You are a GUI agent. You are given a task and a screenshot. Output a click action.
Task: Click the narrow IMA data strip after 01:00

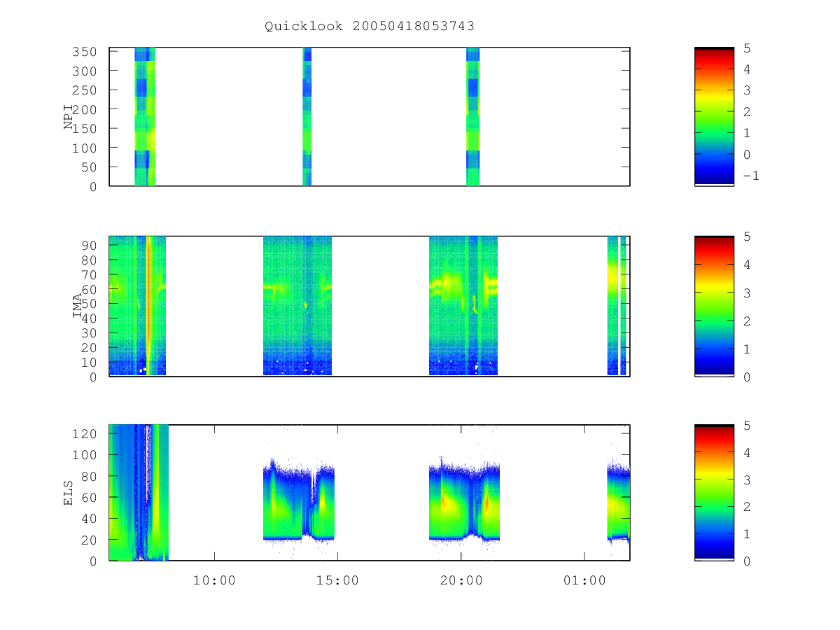pyautogui.click(x=616, y=306)
